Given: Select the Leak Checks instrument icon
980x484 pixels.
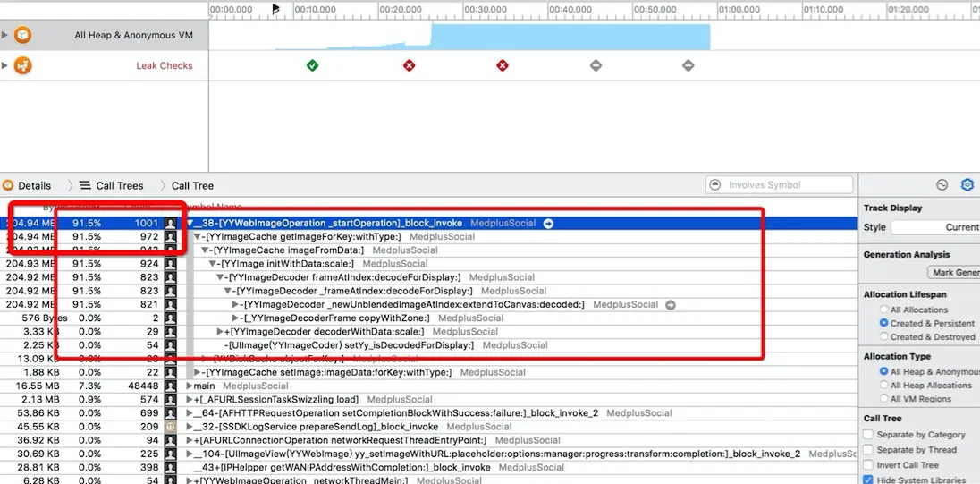Looking at the screenshot, I should (x=23, y=65).
